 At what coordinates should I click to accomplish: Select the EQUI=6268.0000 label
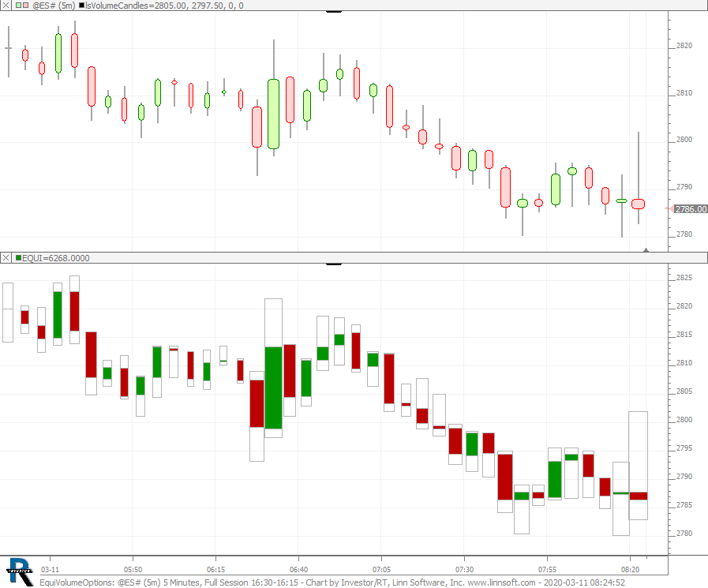point(55,258)
